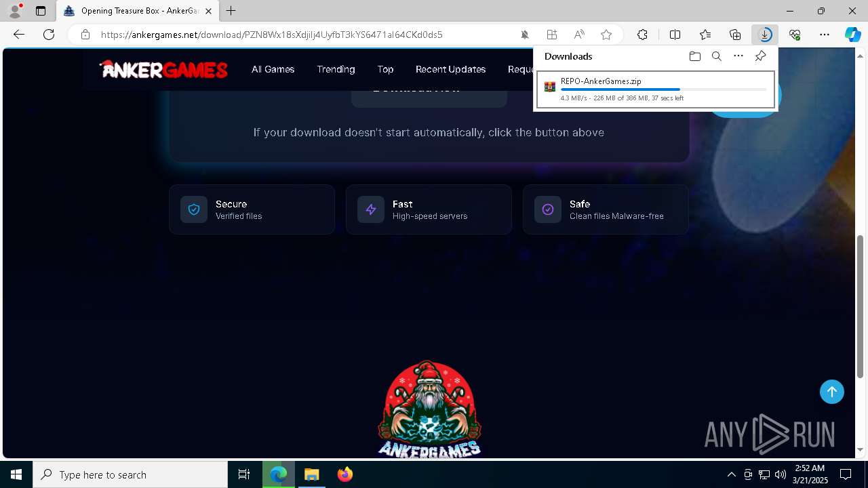868x488 pixels.
Task: Open File Explorer from taskbar
Action: coord(312,474)
